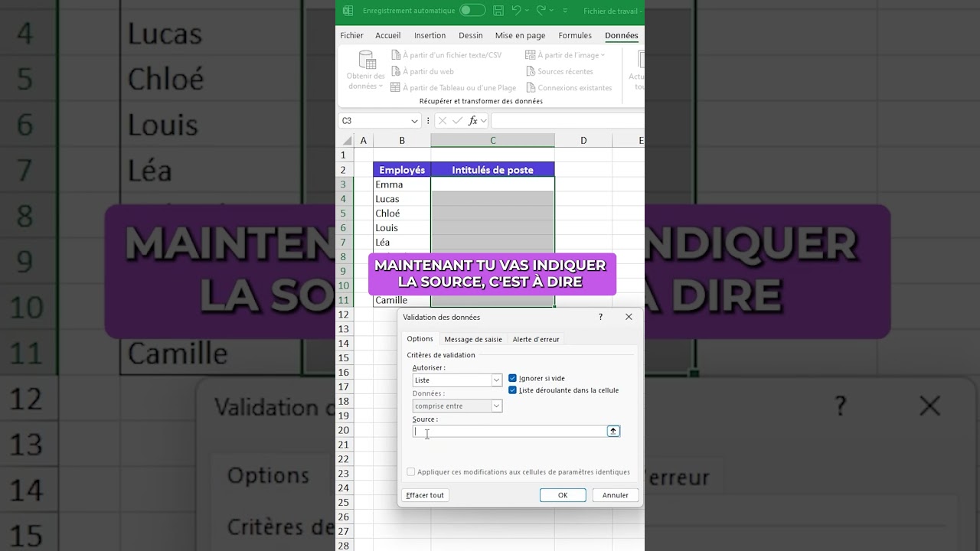Uncheck Liste déroulante dans la cellule

click(x=513, y=390)
